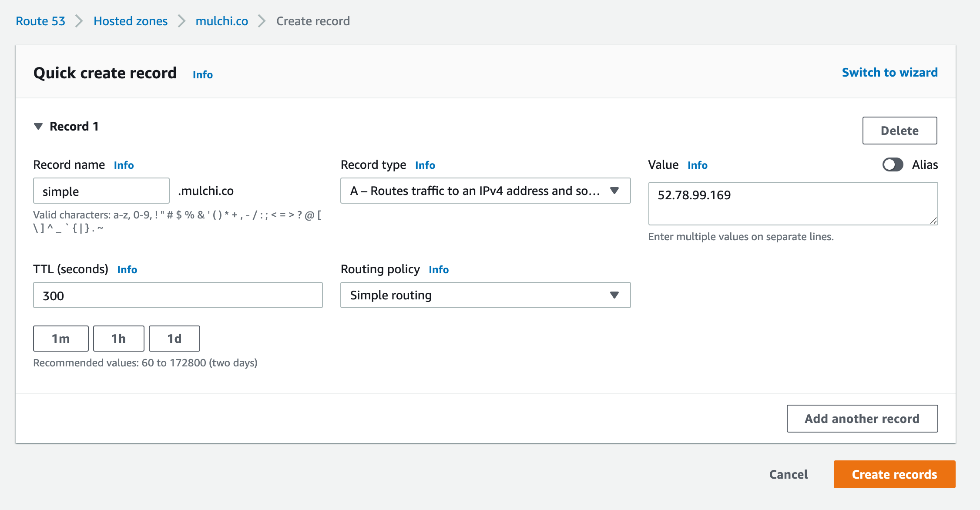Click the Create record breadcrumb text
Image resolution: width=980 pixels, height=510 pixels.
pos(313,21)
